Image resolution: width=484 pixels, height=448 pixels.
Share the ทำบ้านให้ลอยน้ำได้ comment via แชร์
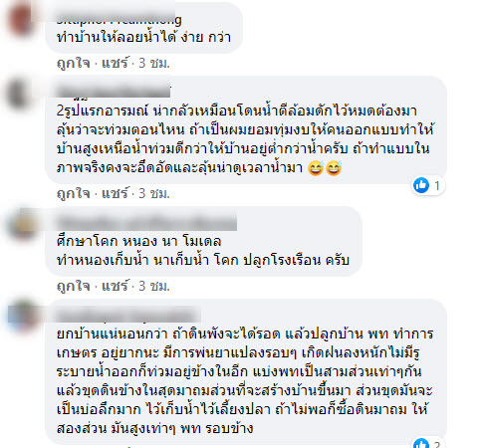pos(115,63)
